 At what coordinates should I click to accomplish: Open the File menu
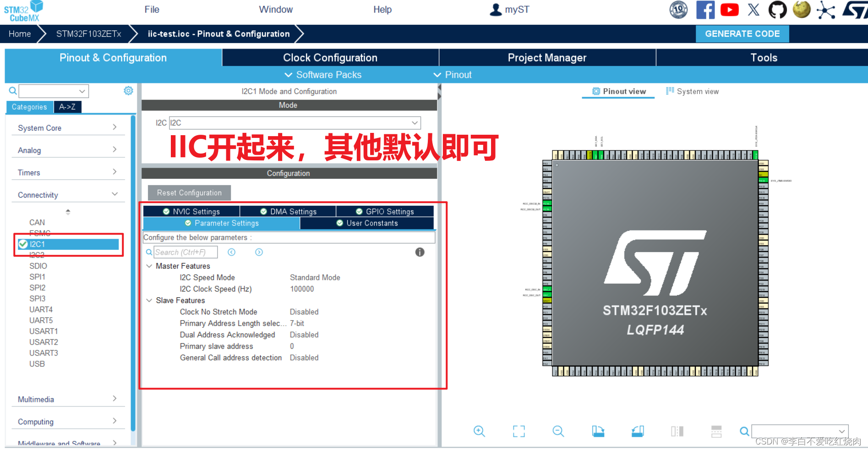coord(152,10)
